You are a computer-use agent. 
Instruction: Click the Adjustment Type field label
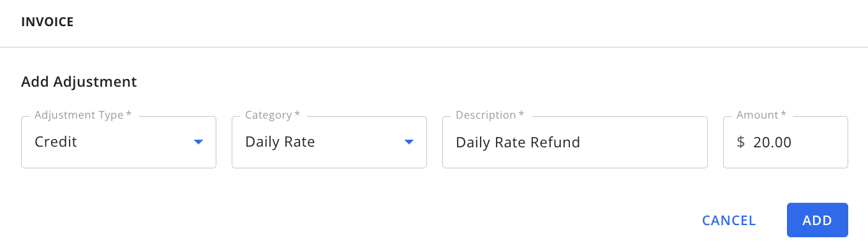[x=83, y=115]
